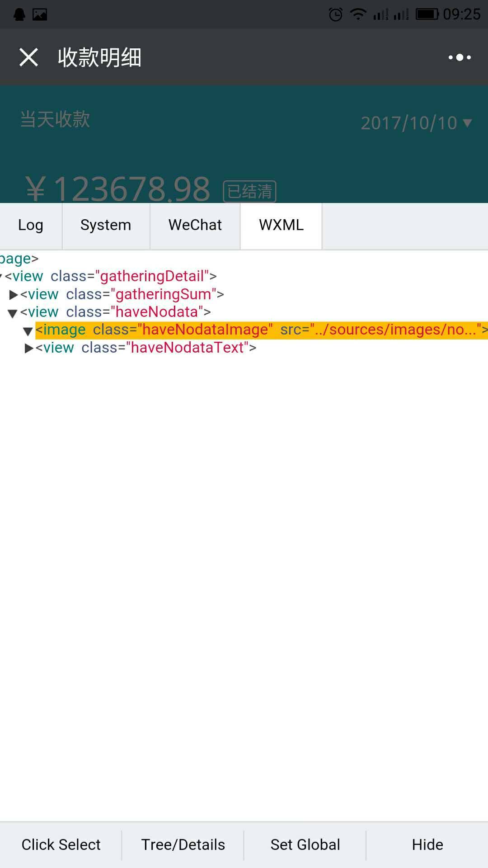Viewport: 488px width, 868px height.
Task: Open the 2017/10/10 date dropdown
Action: tap(416, 123)
